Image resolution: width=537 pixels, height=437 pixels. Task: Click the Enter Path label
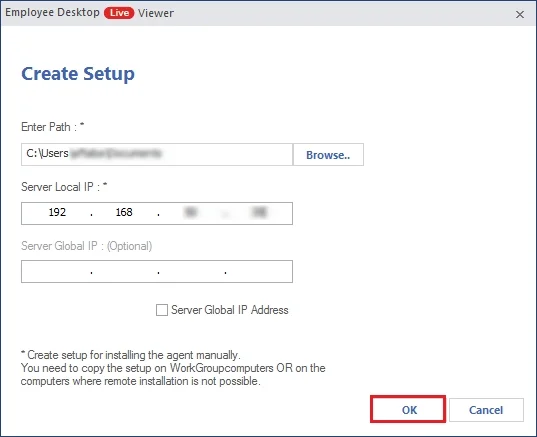click(52, 127)
